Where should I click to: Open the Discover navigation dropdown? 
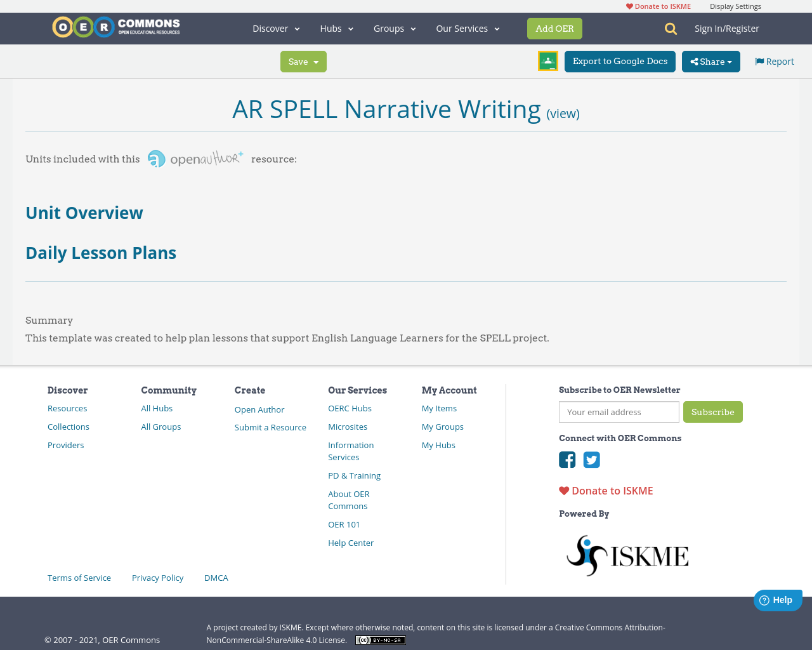coord(272,28)
